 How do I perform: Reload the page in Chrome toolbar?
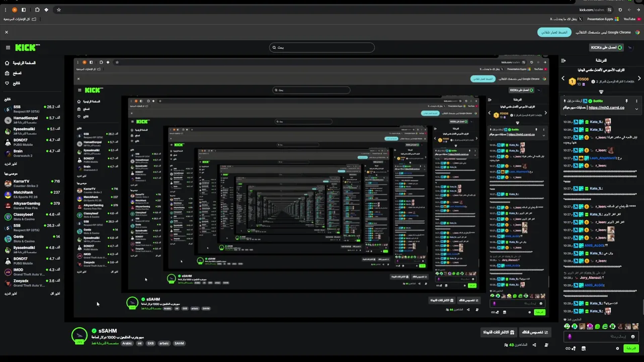[x=620, y=10]
